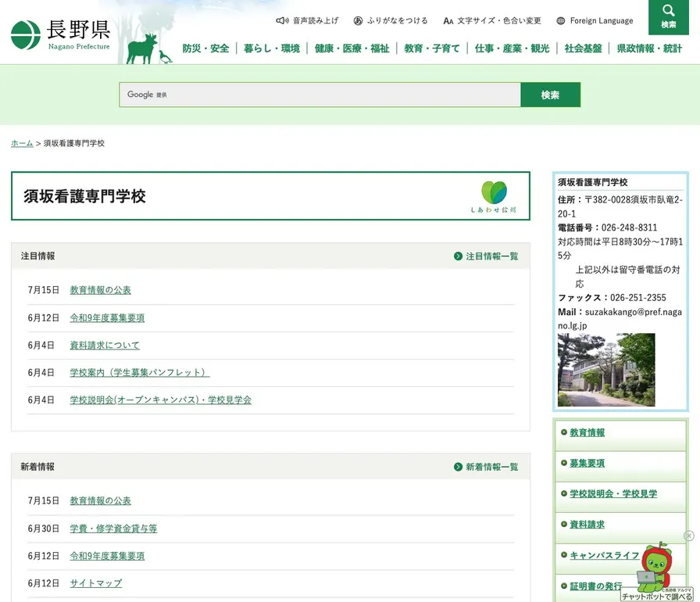Open 社会基盤 menu
This screenshot has width=700, height=602.
(583, 48)
